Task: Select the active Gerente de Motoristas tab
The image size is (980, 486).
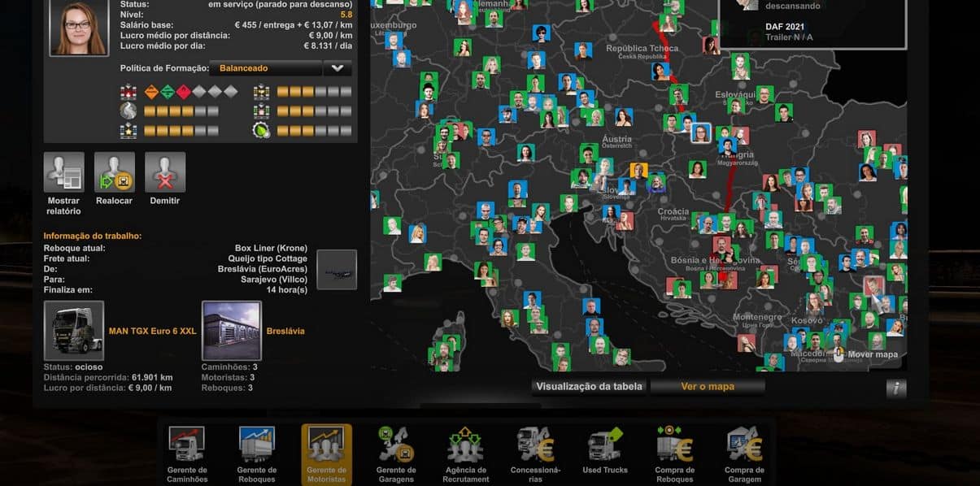Action: 326,453
